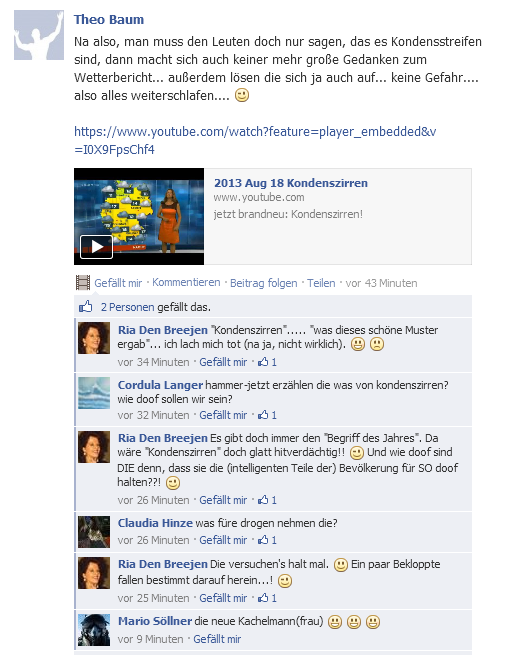
Task: Open Mario Söllner's avatar picture
Action: coord(94,630)
